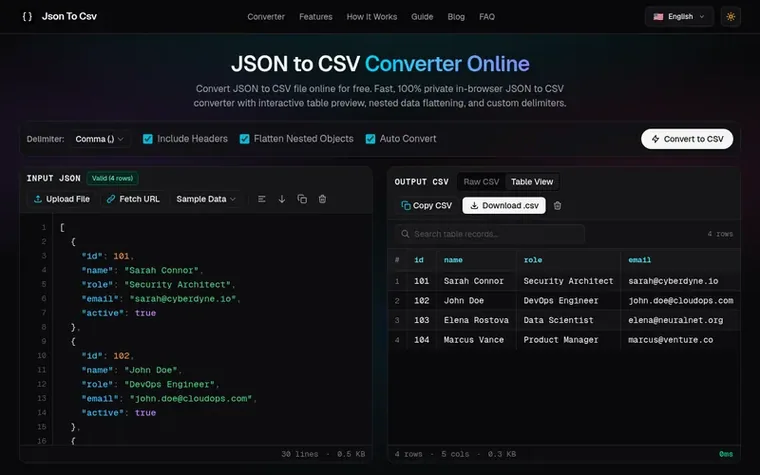Screen dimensions: 760x475
Task: Click the 30 lines status text
Action: click(x=300, y=454)
